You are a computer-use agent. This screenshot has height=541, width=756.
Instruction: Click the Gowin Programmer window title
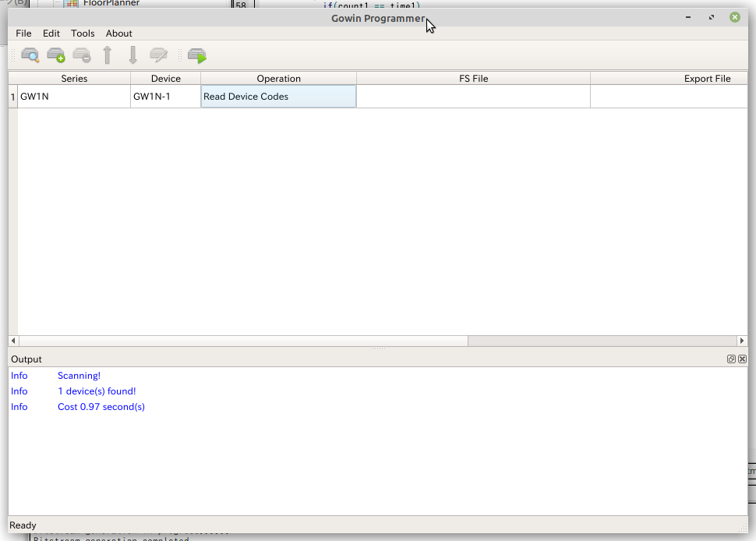(x=378, y=19)
